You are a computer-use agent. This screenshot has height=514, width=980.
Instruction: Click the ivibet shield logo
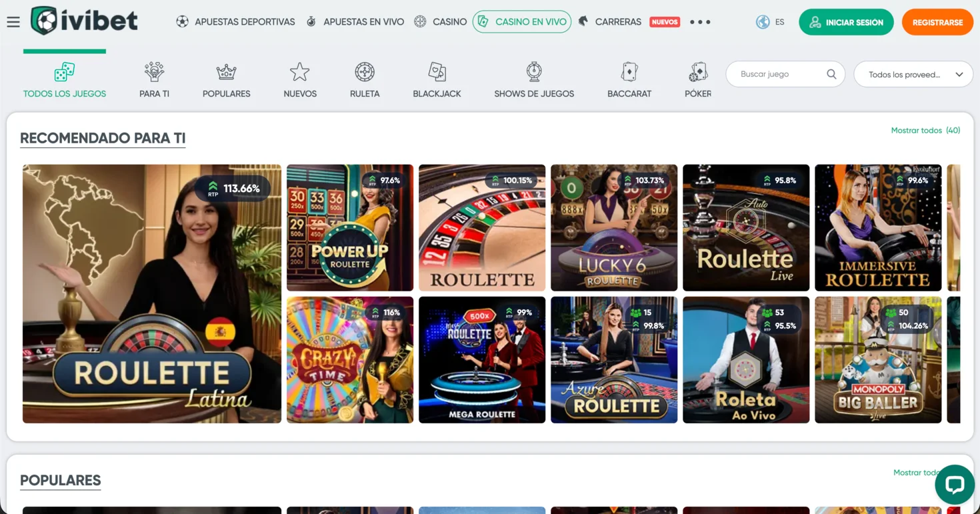point(43,21)
